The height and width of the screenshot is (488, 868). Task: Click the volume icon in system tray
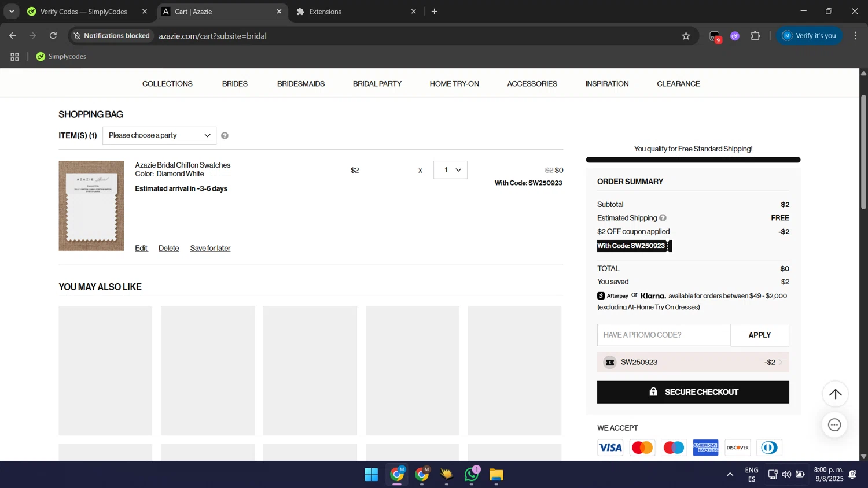click(x=786, y=475)
